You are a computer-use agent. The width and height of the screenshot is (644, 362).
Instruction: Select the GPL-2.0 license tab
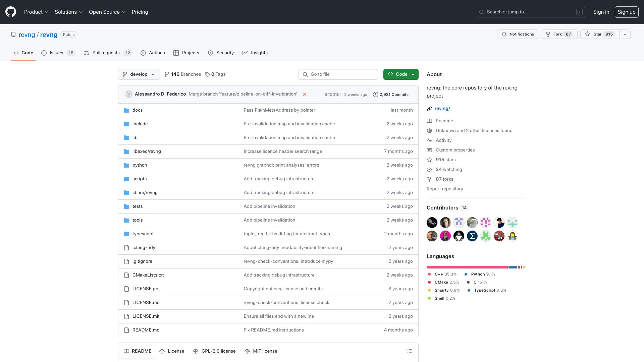(214, 351)
